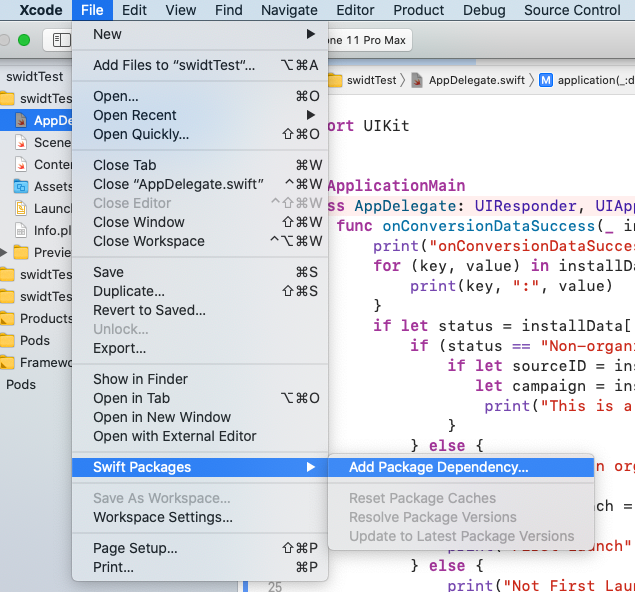Select Revert to Saved… item

(x=200, y=310)
